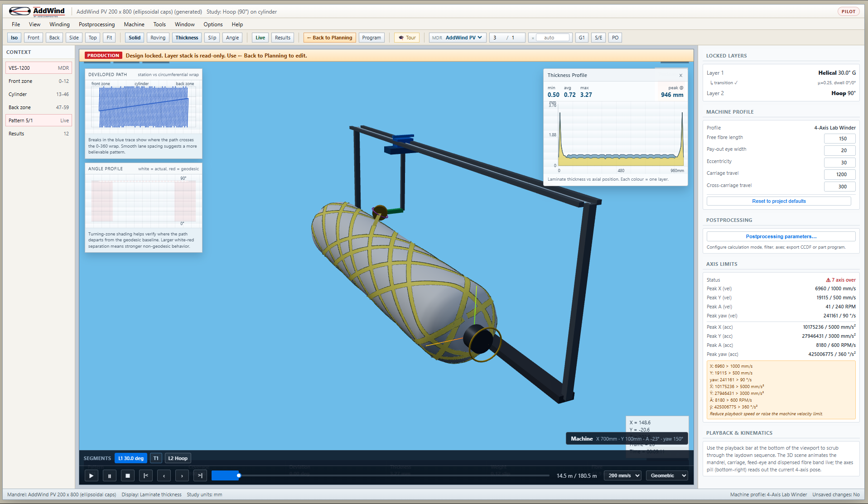The width and height of the screenshot is (868, 504).
Task: Edit the Pay-out eye width field
Action: click(x=839, y=150)
